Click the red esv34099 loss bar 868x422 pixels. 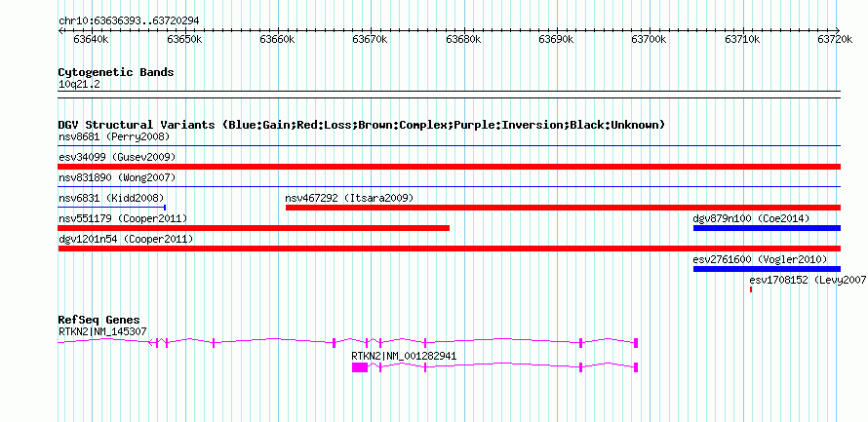pos(449,167)
